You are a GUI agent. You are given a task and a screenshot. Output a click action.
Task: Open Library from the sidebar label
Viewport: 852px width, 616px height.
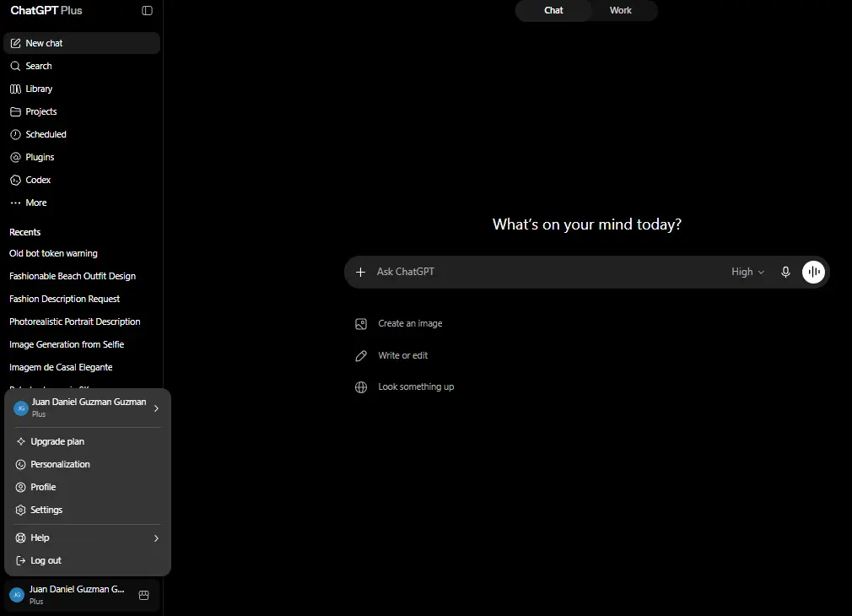tap(39, 89)
